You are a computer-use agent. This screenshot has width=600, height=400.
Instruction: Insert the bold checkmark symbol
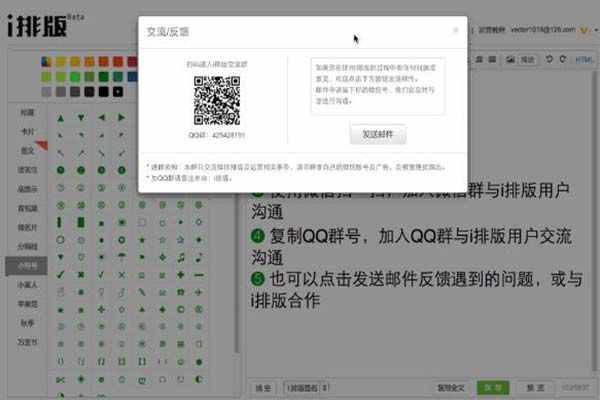pyautogui.click(x=60, y=275)
